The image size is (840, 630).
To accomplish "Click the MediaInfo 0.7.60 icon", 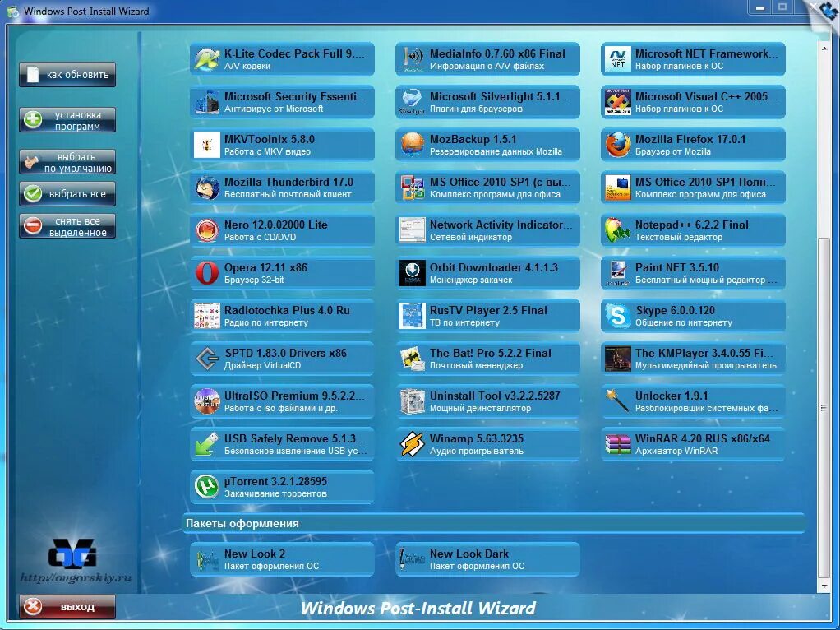I will 413,59.
